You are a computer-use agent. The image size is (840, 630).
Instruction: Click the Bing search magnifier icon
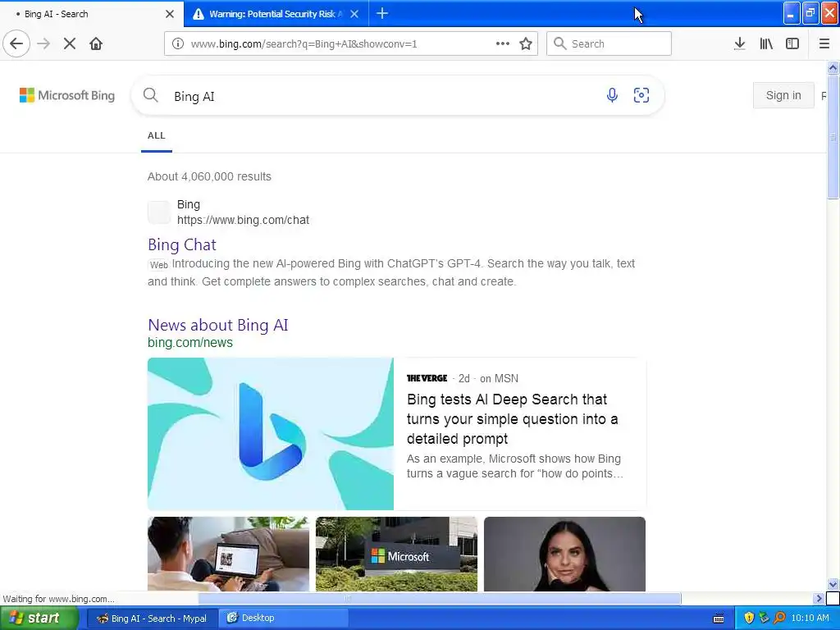point(151,95)
